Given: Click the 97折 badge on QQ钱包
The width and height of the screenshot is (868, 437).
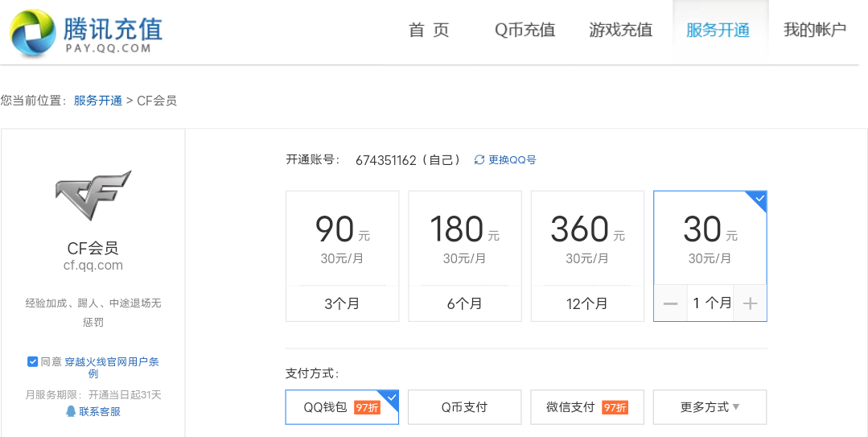Looking at the screenshot, I should [x=367, y=408].
